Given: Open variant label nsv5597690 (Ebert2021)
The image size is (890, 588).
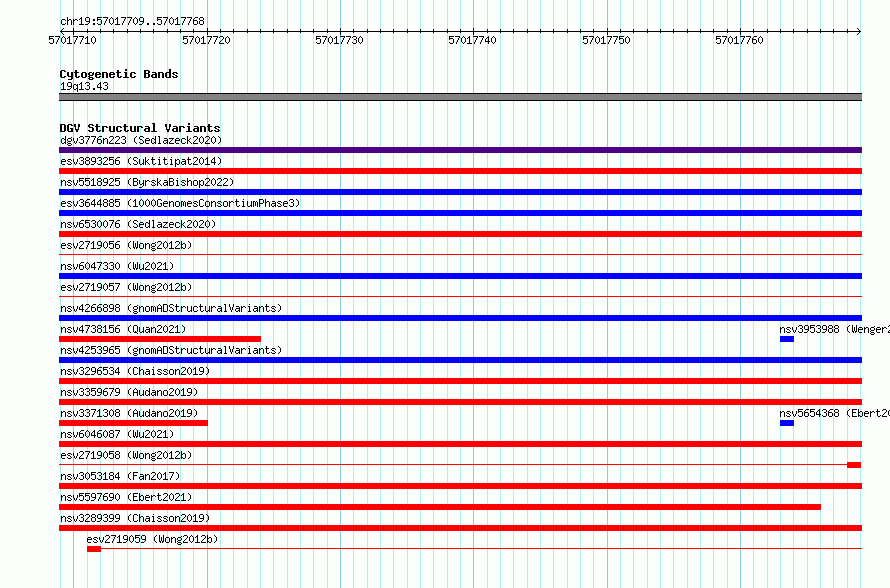Looking at the screenshot, I should coord(126,497).
